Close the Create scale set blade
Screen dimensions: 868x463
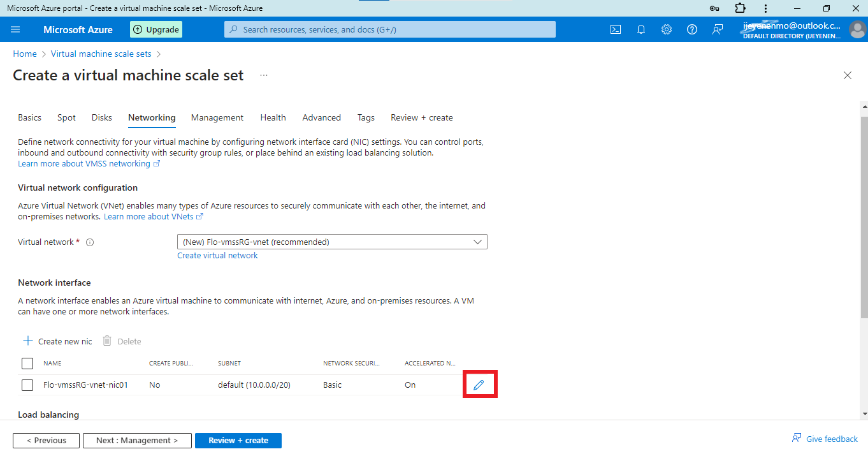coord(848,75)
